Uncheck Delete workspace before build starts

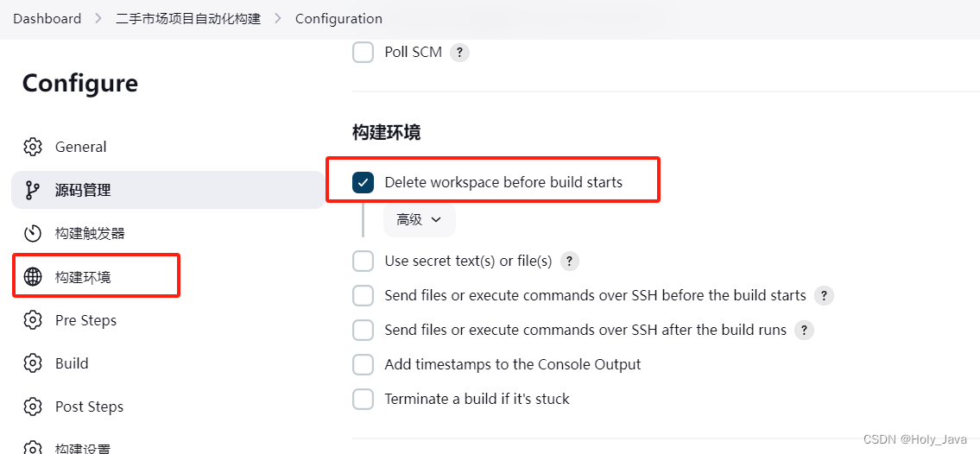point(364,182)
